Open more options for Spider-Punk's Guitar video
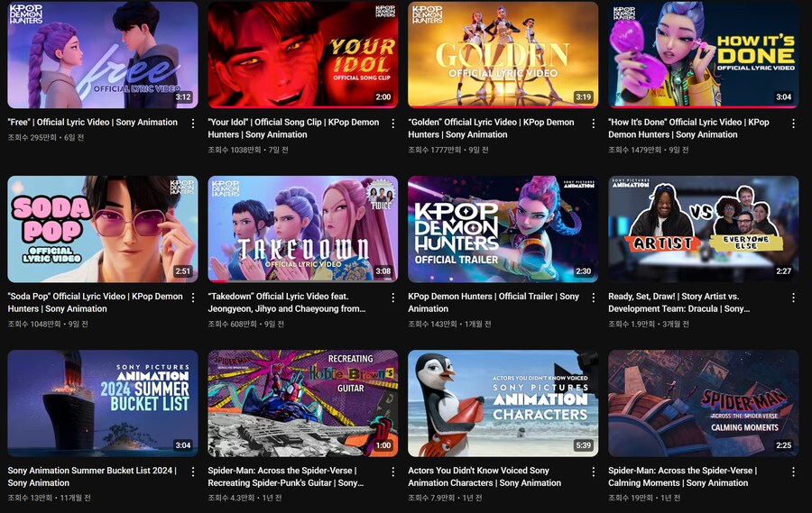This screenshot has width=812, height=513. coord(393,472)
